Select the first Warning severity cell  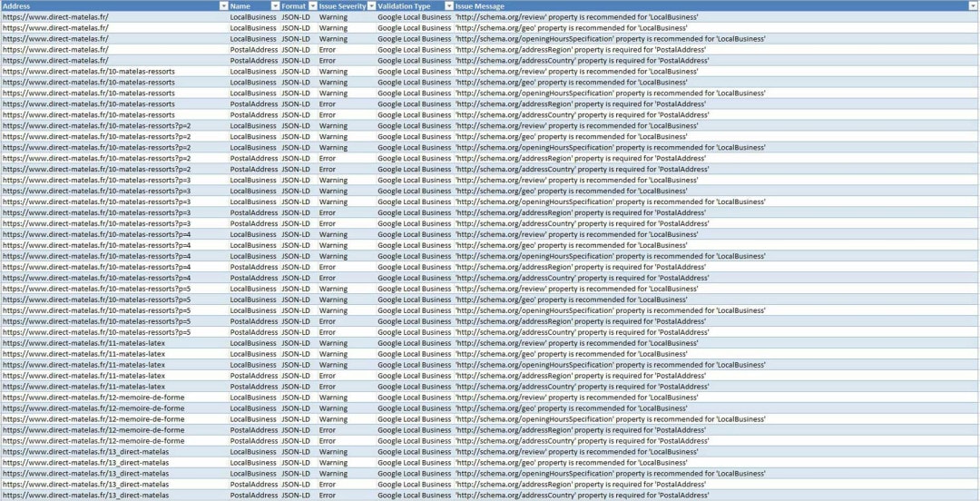pyautogui.click(x=333, y=17)
